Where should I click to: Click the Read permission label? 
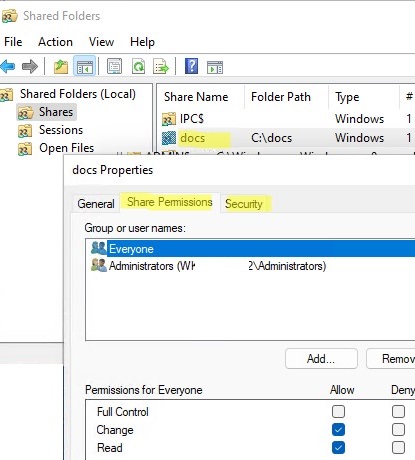110,448
